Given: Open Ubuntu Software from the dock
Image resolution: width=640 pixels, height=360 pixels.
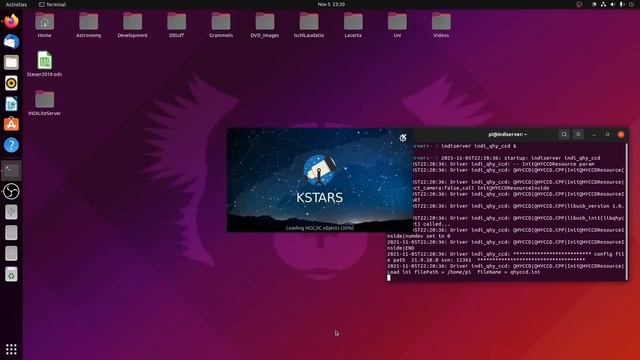Looking at the screenshot, I should coord(11,124).
